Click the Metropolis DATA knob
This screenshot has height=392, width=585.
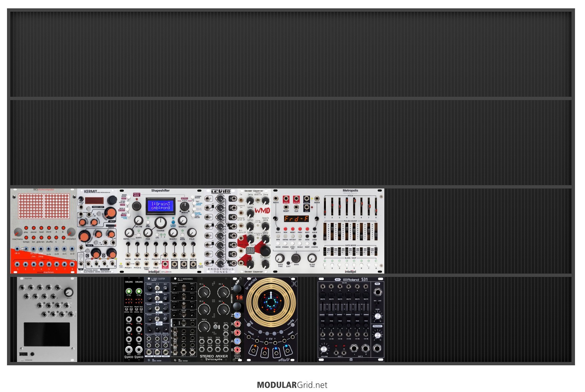pos(296,258)
